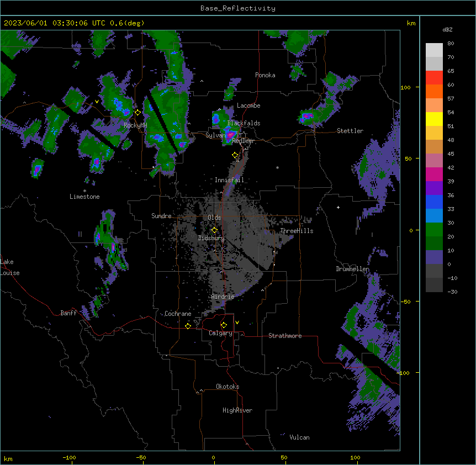This screenshot has height=465, width=476.
Task: Pick the bright green 20–30 dBZ swatch
Action: click(434, 230)
